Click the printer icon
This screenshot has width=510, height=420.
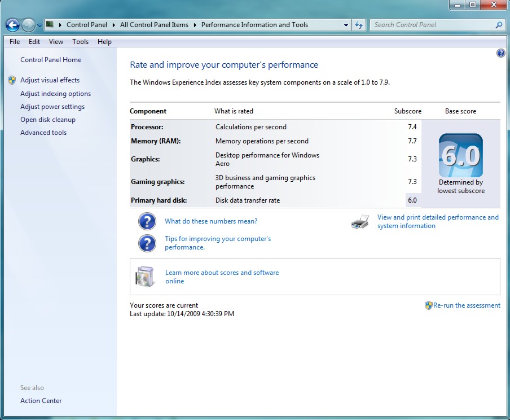360,221
